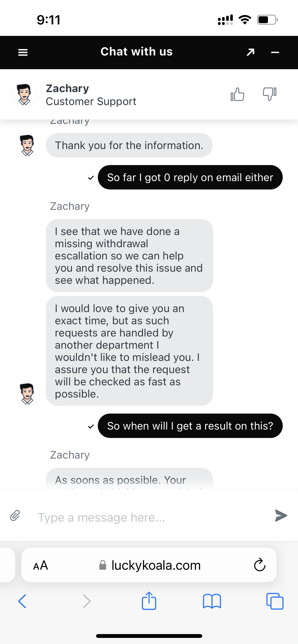
Task: Tap the Chat with us title
Action: 137,52
